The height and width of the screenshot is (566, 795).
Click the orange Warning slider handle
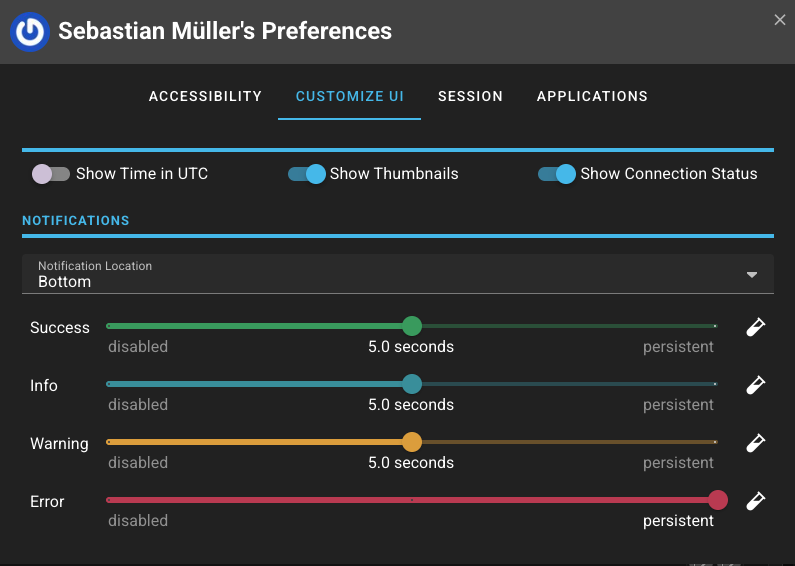pos(412,442)
